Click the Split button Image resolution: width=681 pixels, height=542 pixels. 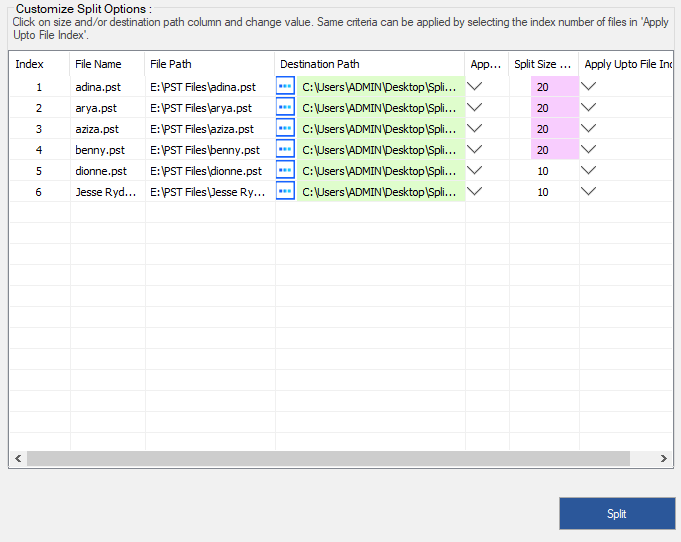pyautogui.click(x=617, y=513)
